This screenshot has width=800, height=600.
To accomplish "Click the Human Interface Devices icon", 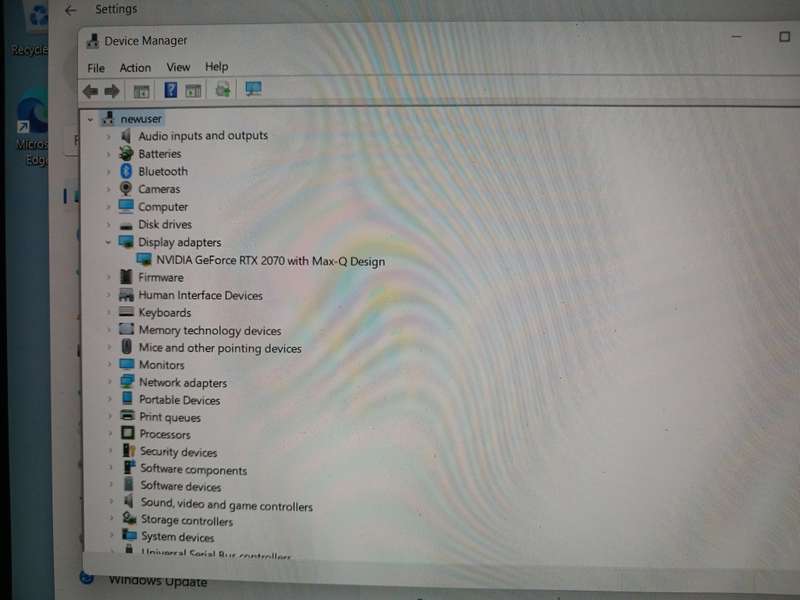I will click(126, 294).
